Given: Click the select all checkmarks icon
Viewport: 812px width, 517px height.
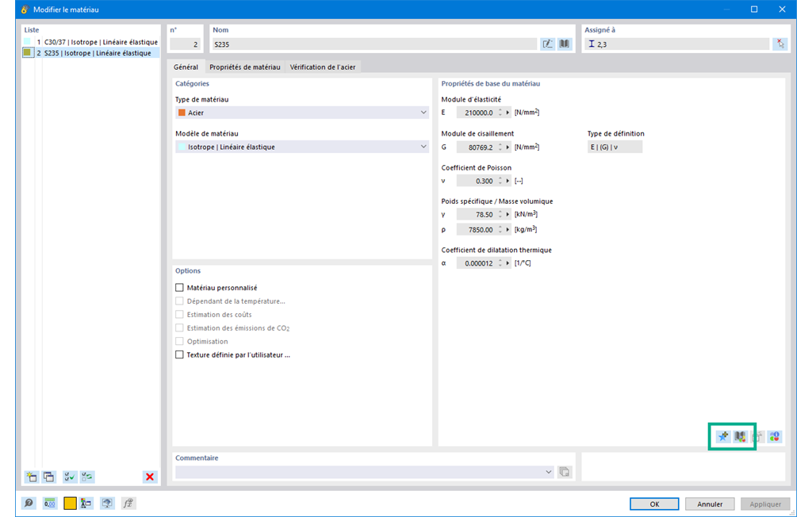Looking at the screenshot, I should click(70, 477).
